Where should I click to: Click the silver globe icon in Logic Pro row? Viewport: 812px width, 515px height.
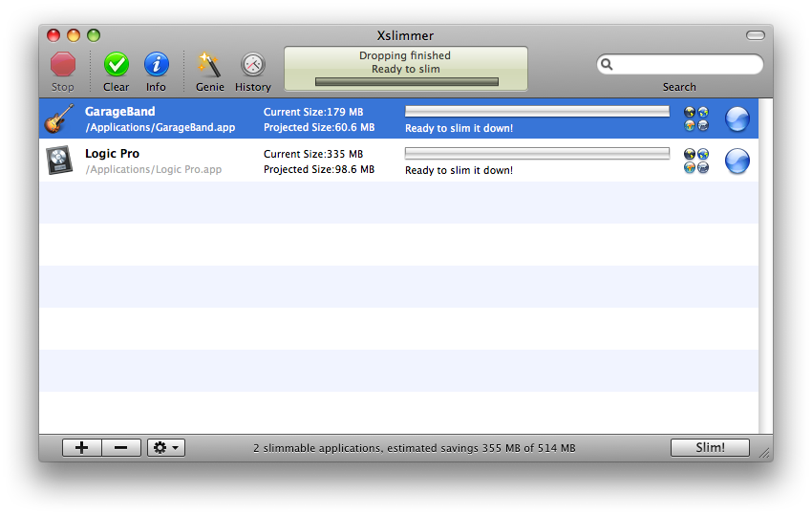click(703, 167)
